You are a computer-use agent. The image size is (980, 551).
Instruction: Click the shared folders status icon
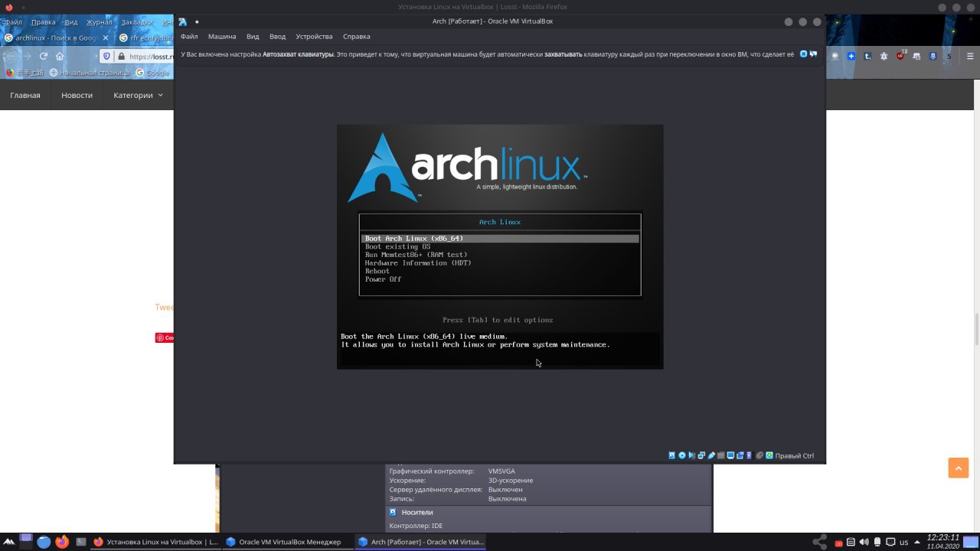click(721, 455)
